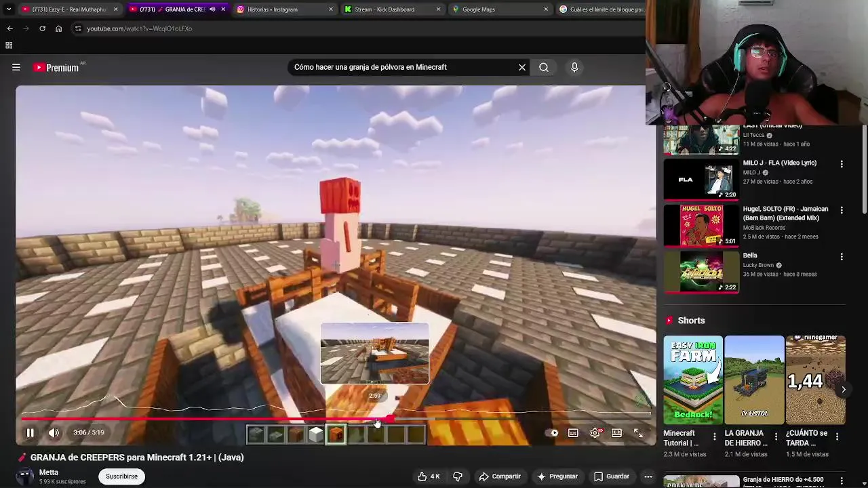
Task: Open LA GRANJA DE HIERRO short
Action: tap(754, 380)
